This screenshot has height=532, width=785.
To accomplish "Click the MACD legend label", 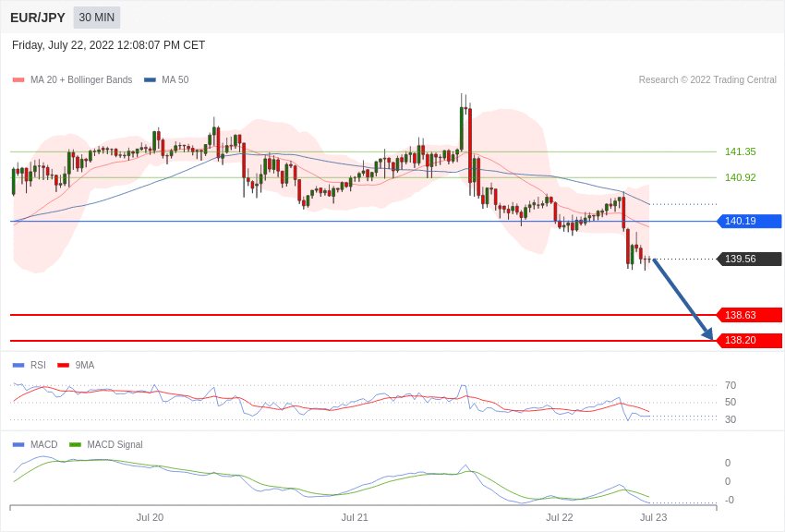I will tap(44, 444).
